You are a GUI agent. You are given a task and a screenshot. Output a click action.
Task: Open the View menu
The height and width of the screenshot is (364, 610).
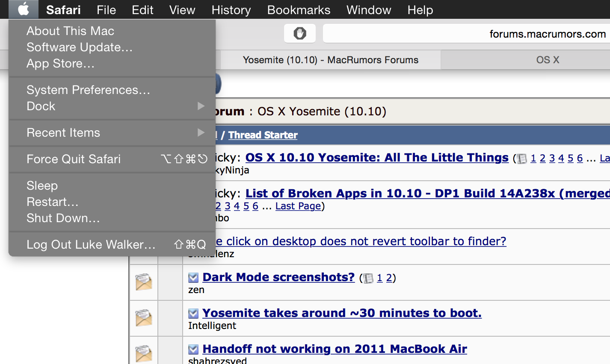182,9
